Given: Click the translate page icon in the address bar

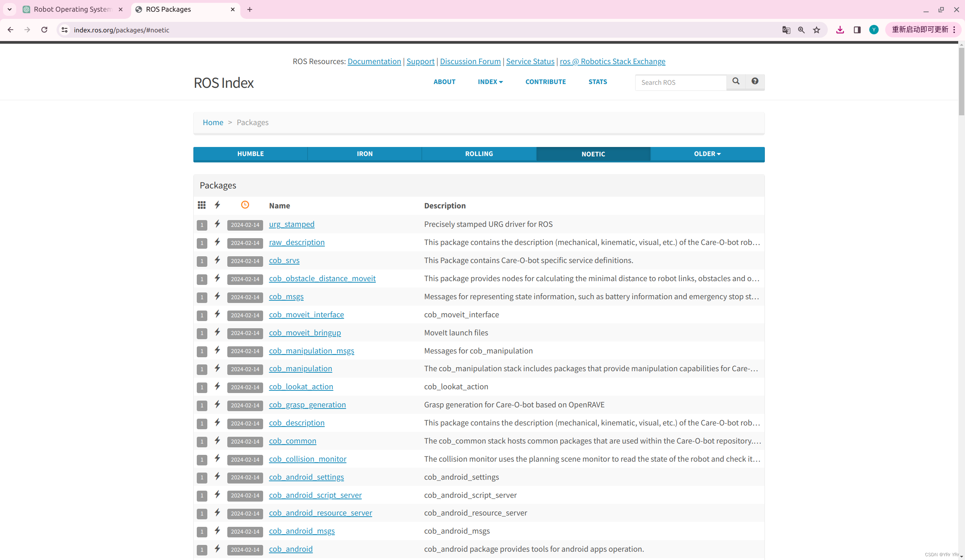Looking at the screenshot, I should [786, 30].
